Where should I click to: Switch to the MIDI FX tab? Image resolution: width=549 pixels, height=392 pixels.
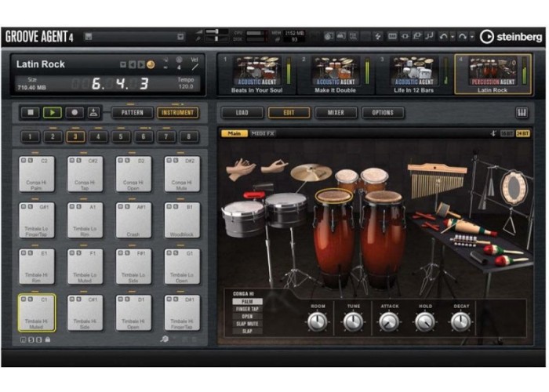pos(264,133)
